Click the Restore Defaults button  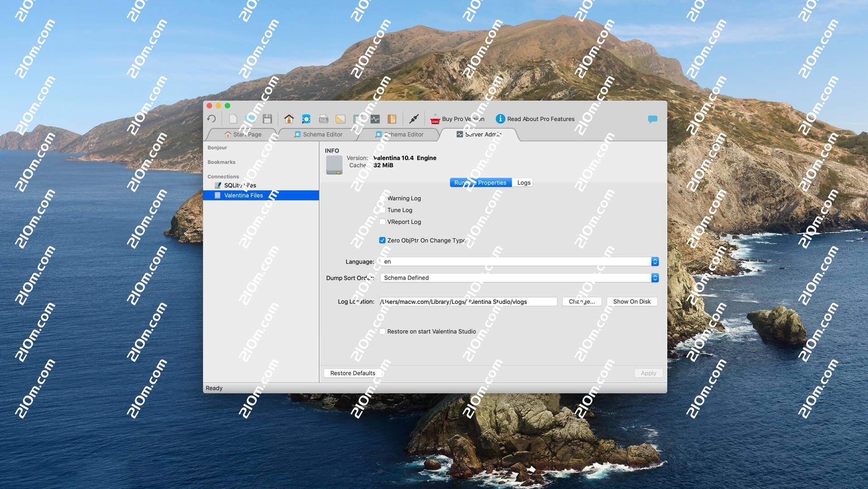pos(352,373)
